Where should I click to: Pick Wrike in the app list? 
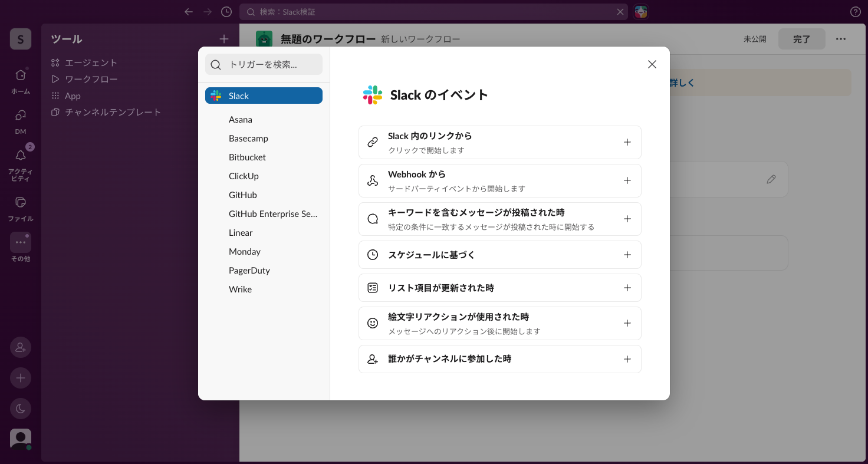(240, 289)
